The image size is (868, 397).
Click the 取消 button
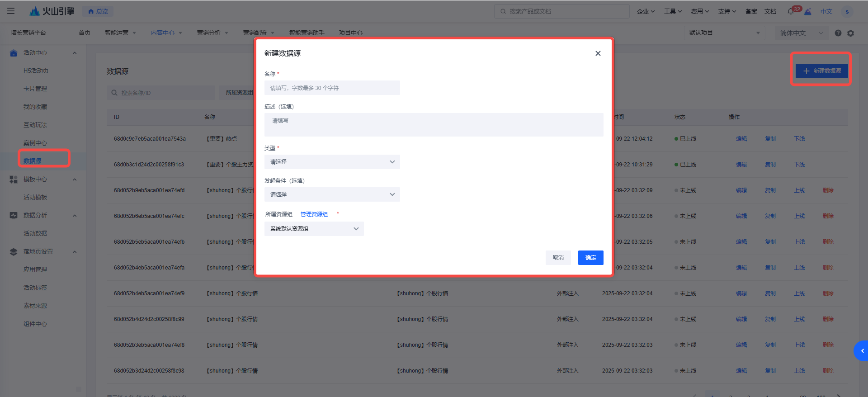coord(558,258)
